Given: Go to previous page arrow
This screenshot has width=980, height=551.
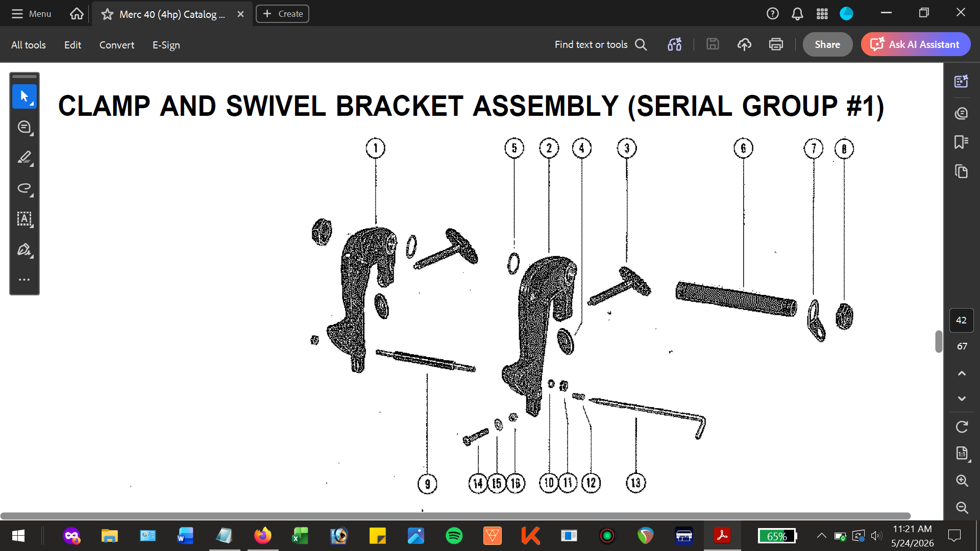Looking at the screenshot, I should tap(962, 373).
